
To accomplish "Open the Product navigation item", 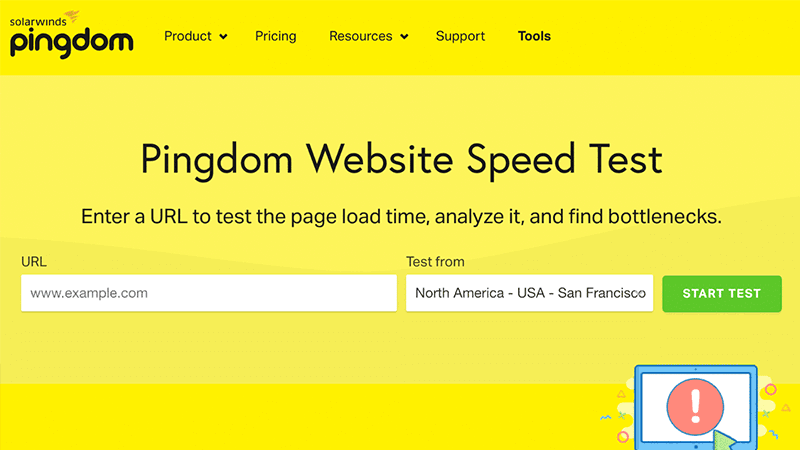I will (188, 36).
